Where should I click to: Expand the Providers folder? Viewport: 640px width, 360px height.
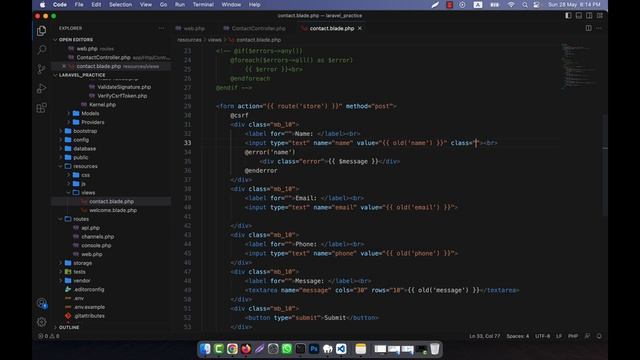[92, 122]
